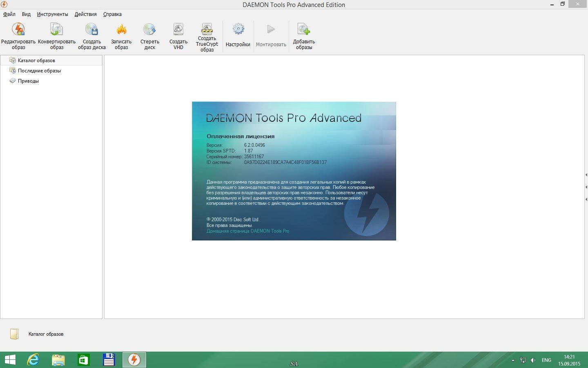Click the version value 6.2.0.0496
The width and height of the screenshot is (588, 368).
(x=254, y=145)
